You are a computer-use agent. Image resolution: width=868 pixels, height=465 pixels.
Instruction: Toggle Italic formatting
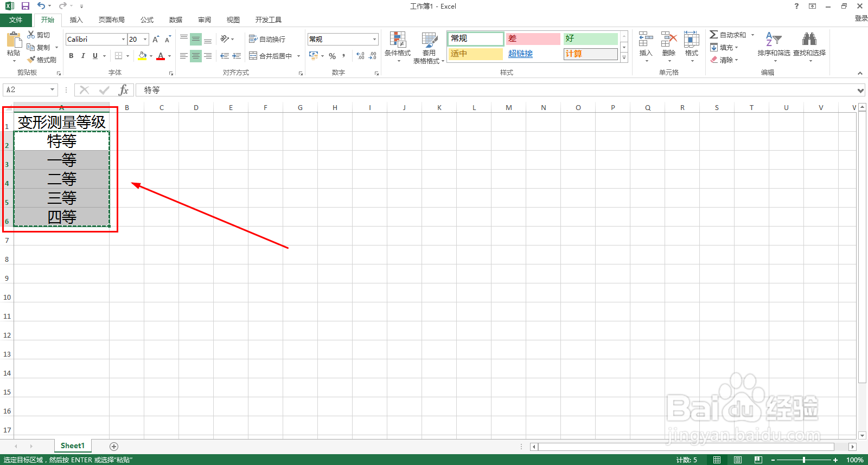point(83,56)
